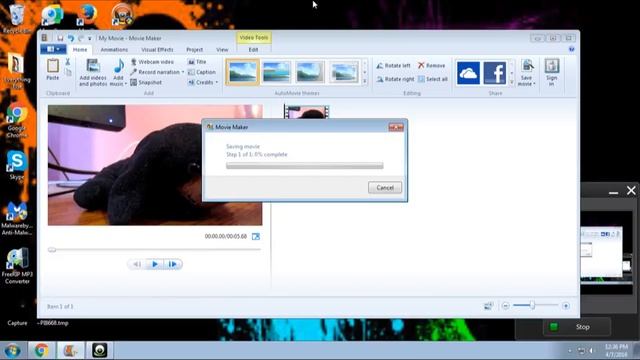Image resolution: width=640 pixels, height=360 pixels.
Task: Click the Undo arrow in quick access toolbar
Action: tap(71, 38)
